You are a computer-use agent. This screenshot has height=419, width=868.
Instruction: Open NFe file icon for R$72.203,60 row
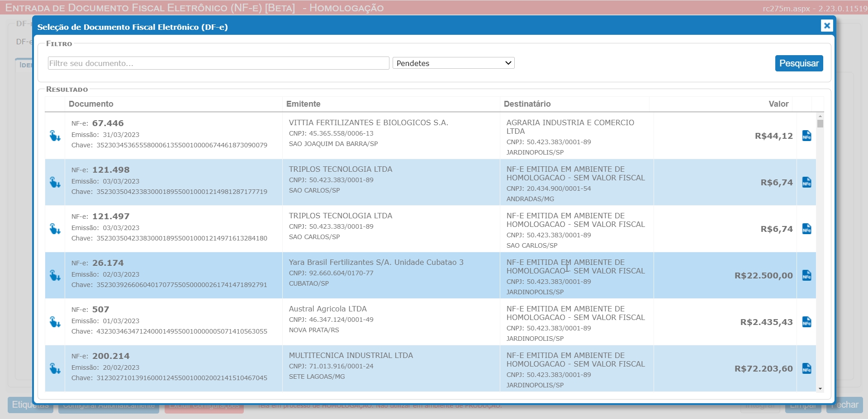806,368
